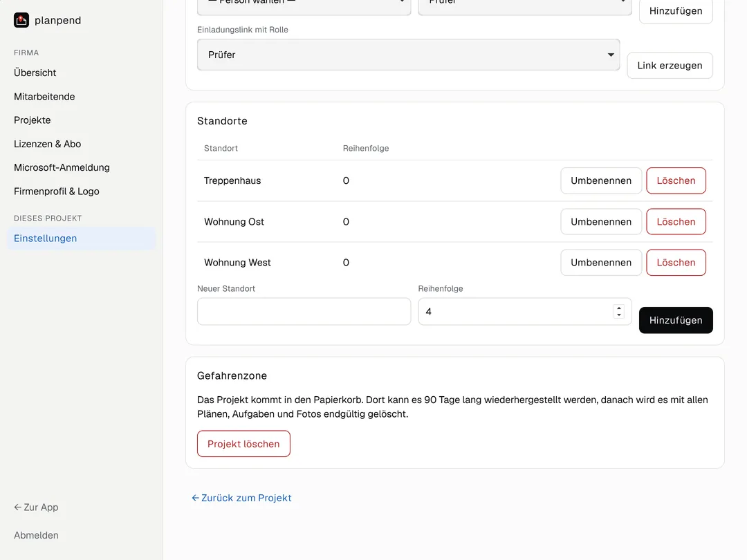Screen dimensions: 747x560
Task: Click the planpend brand name
Action: click(57, 21)
